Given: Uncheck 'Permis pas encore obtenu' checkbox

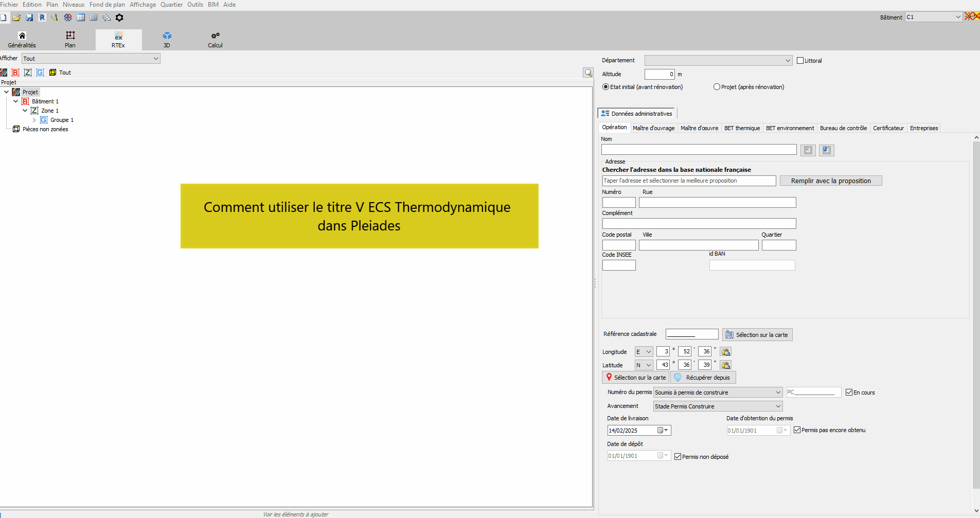Looking at the screenshot, I should point(797,430).
